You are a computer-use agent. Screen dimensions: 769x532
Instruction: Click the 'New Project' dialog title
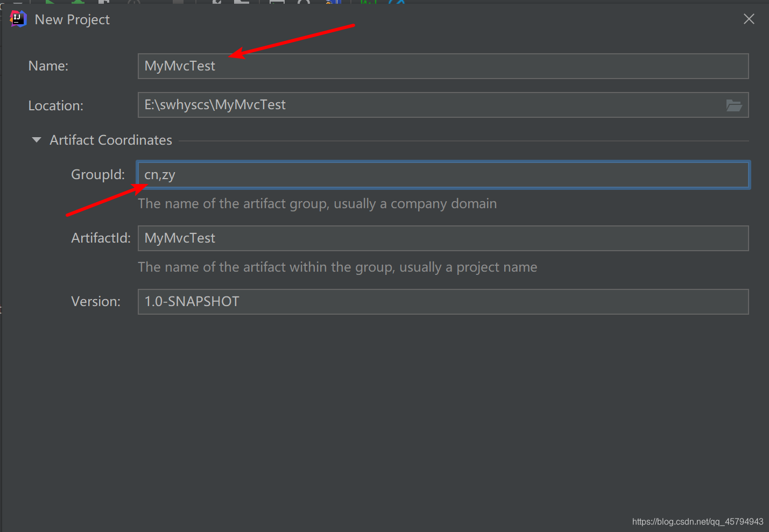click(72, 20)
